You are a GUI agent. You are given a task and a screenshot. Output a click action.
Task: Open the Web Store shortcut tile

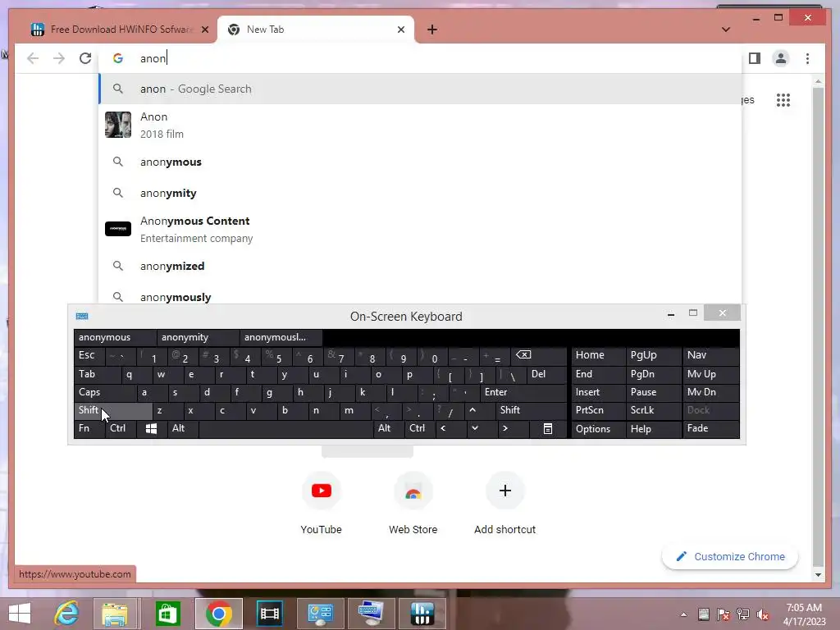pyautogui.click(x=413, y=504)
